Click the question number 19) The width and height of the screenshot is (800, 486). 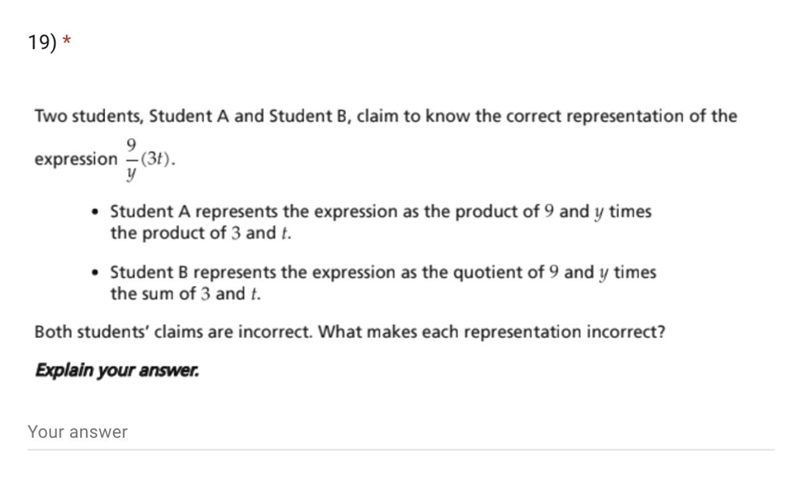coord(42,42)
